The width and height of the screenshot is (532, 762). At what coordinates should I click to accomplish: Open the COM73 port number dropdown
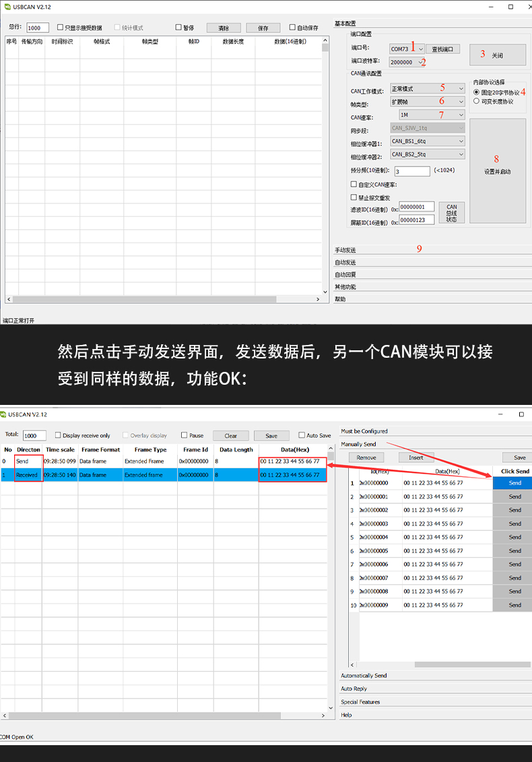pyautogui.click(x=421, y=49)
